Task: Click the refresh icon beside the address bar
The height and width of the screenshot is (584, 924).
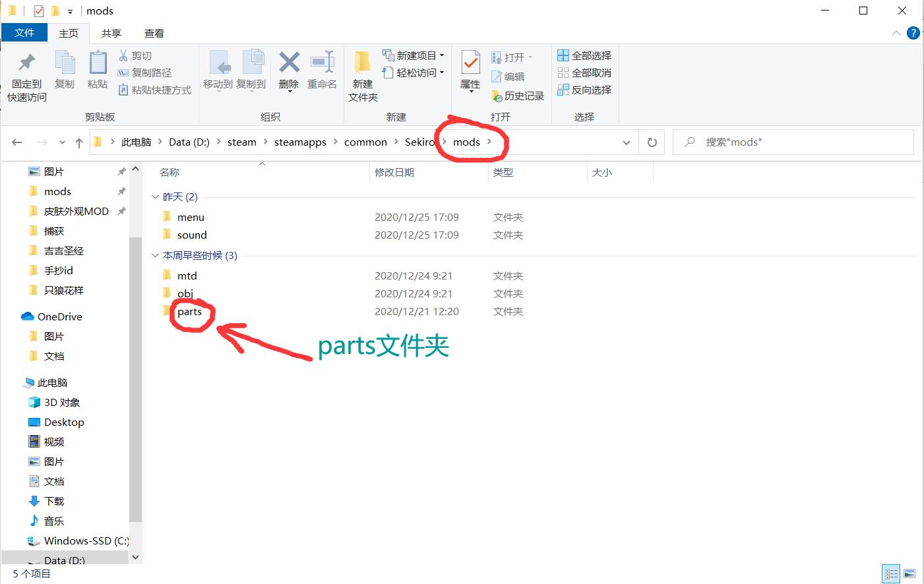Action: tap(652, 142)
